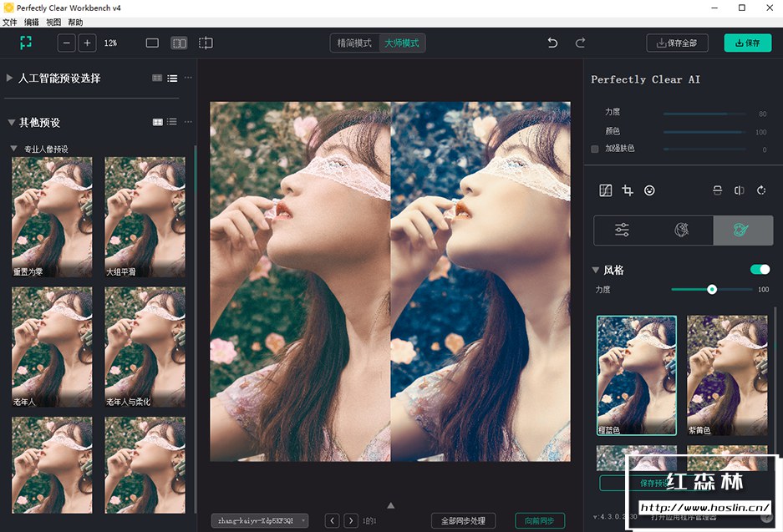Show AI presets as list view

point(172,78)
